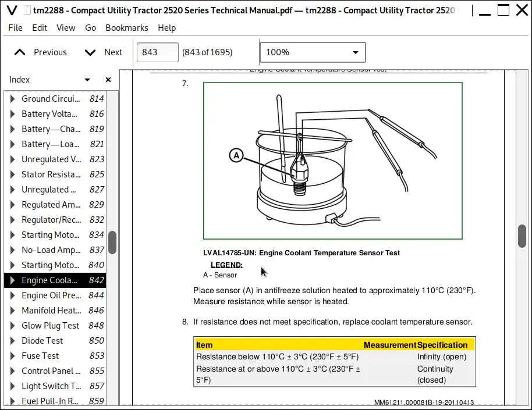Expand the Battery—Cha... 819 entry
Screen dimensions: 532x410
click(13, 129)
